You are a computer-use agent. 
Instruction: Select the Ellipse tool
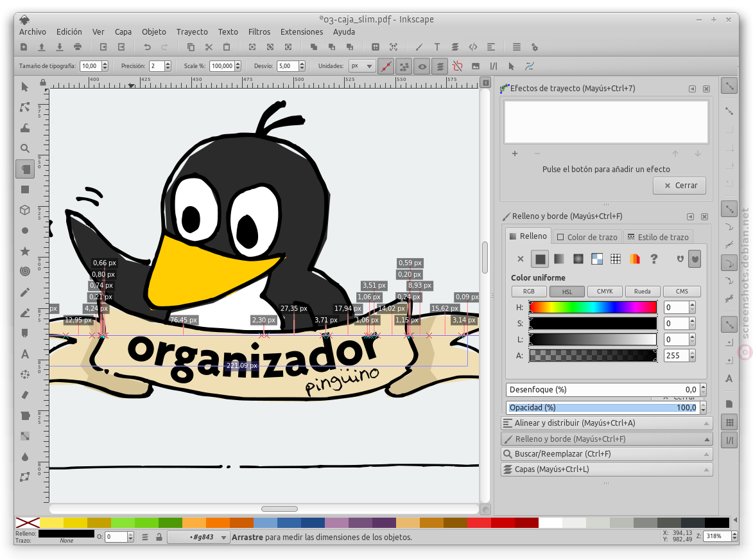point(25,231)
